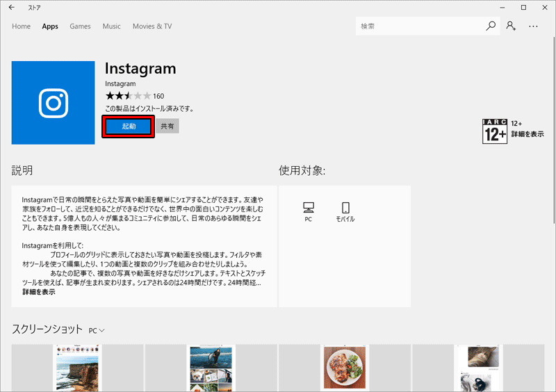Click the Instagram app logo tile
Viewport: 556px width, 392px height.
[x=54, y=103]
